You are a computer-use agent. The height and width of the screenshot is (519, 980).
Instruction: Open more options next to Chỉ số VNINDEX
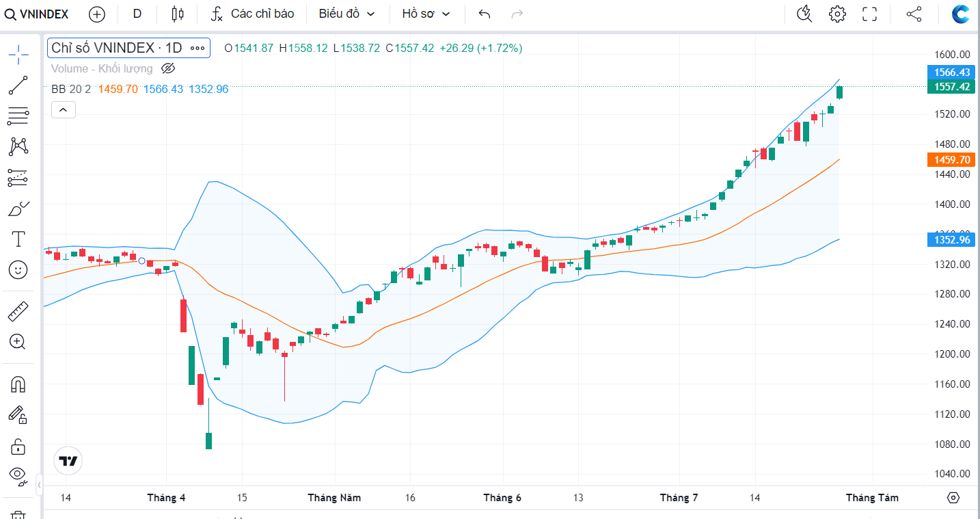198,48
